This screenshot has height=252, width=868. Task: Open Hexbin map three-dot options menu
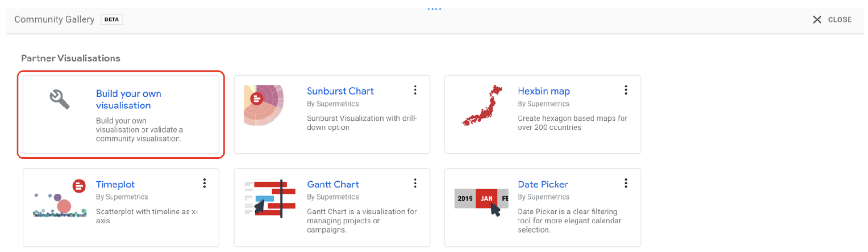(626, 90)
